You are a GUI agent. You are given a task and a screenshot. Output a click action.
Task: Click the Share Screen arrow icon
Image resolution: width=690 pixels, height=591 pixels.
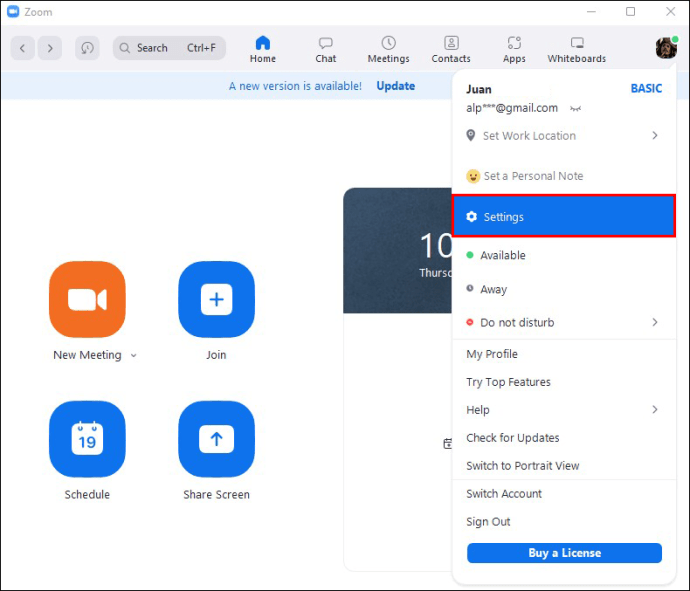coord(216,439)
